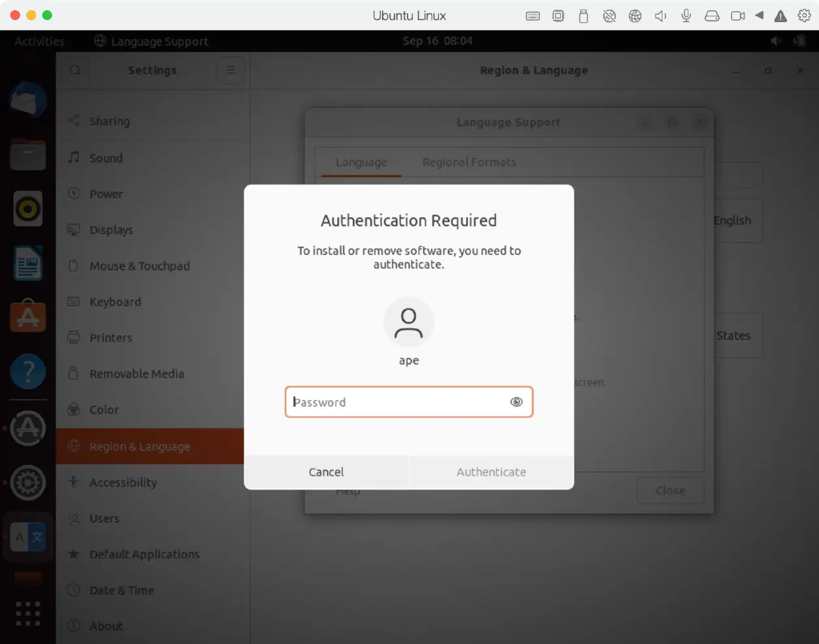Click the keyboard icon in VM title bar
The image size is (819, 644).
click(x=533, y=16)
